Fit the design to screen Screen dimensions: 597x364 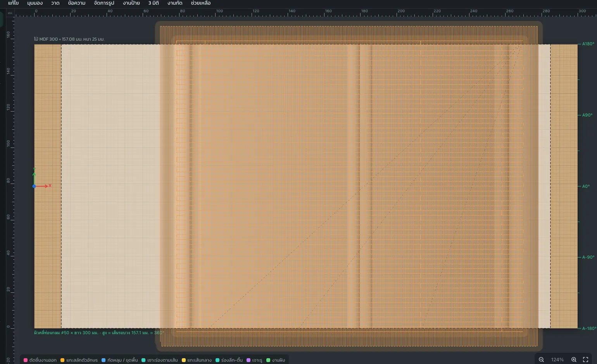(586, 360)
